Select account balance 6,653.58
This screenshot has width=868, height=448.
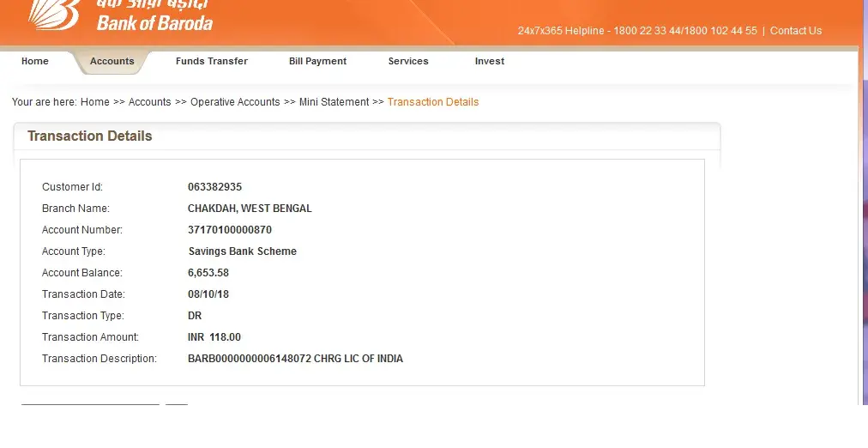click(208, 273)
